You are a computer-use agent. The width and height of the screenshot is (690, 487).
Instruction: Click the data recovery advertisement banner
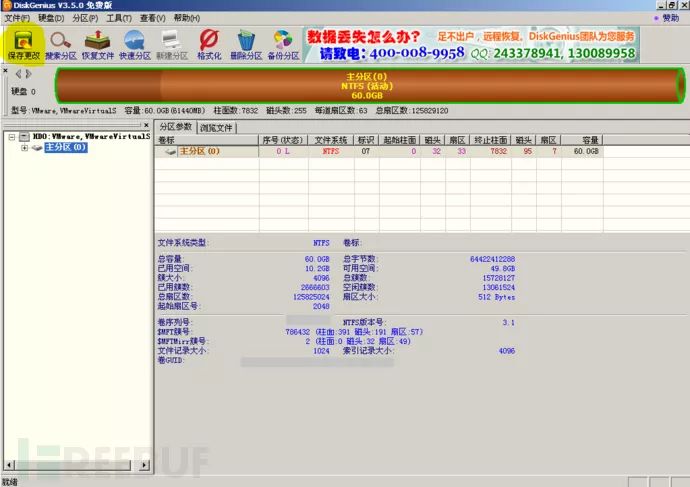[x=471, y=45]
